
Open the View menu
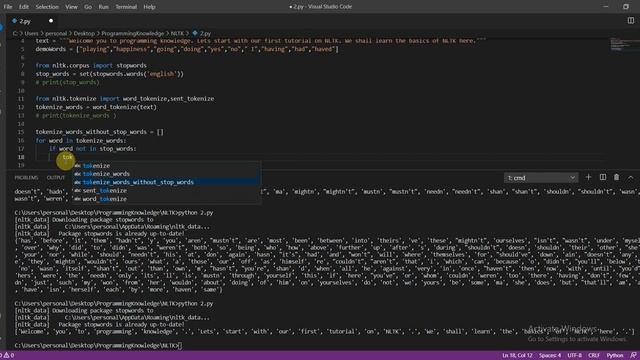click(x=71, y=7)
